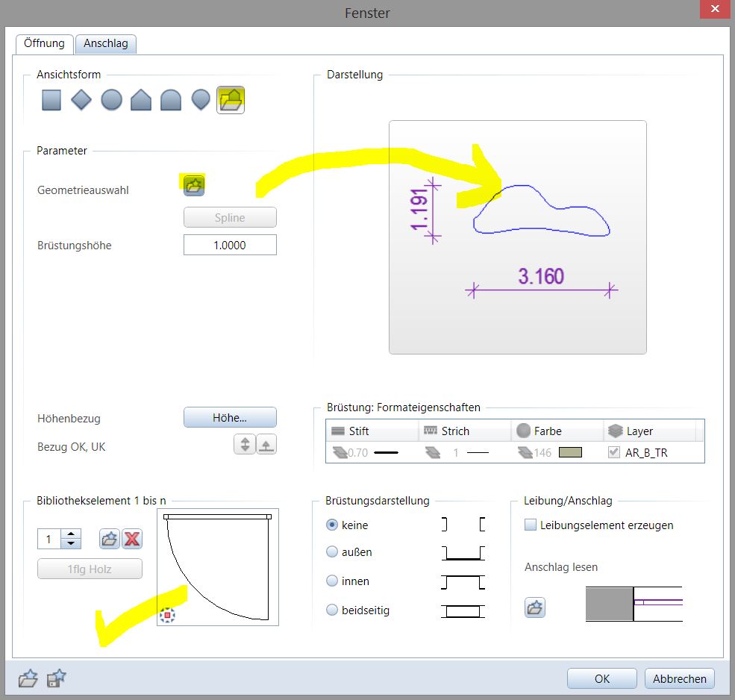This screenshot has width=735, height=700.
Task: Enable Leibungselement erzeugen checkbox
Action: click(x=531, y=525)
